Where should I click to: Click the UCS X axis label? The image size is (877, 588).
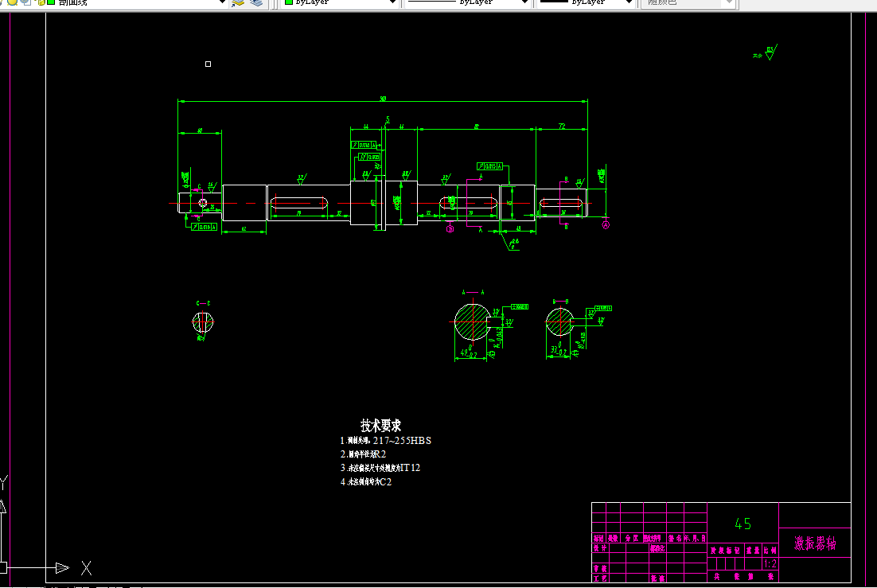86,568
